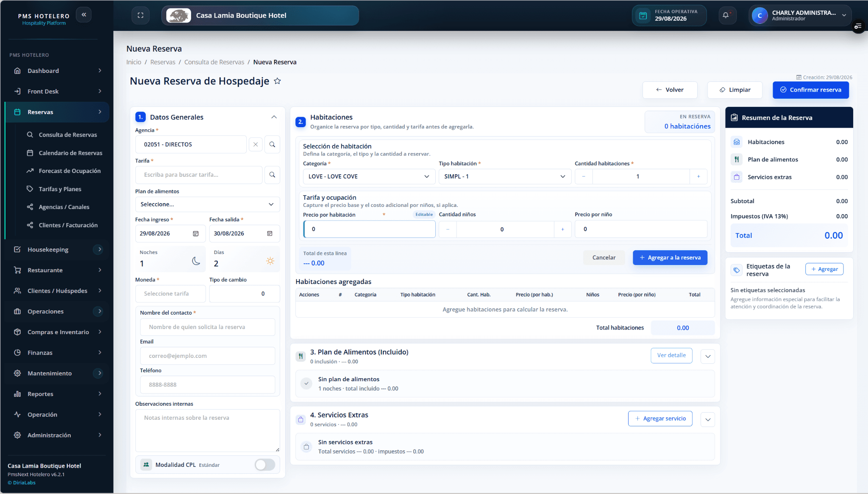Collapse the sidebar with the double-chevron icon
Viewport: 868px width, 494px height.
point(84,15)
